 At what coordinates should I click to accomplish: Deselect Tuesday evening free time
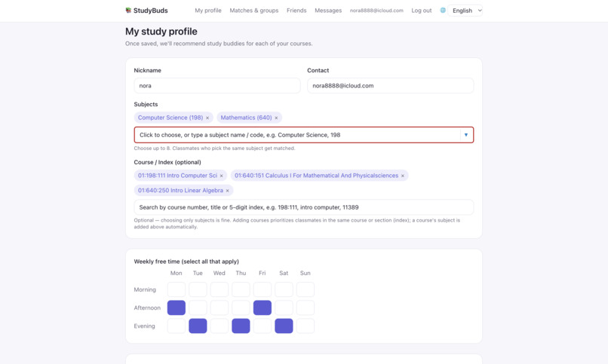tap(198, 326)
